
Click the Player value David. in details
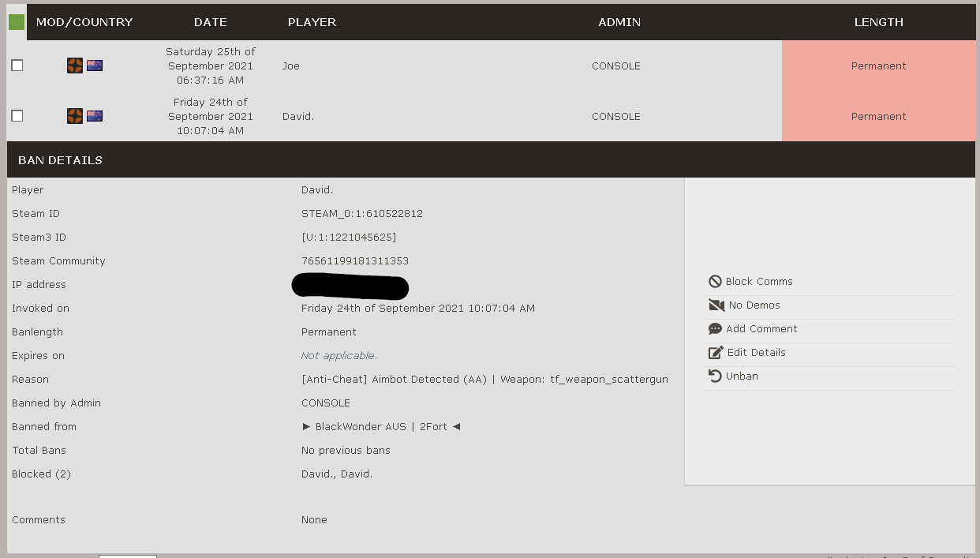(x=317, y=189)
